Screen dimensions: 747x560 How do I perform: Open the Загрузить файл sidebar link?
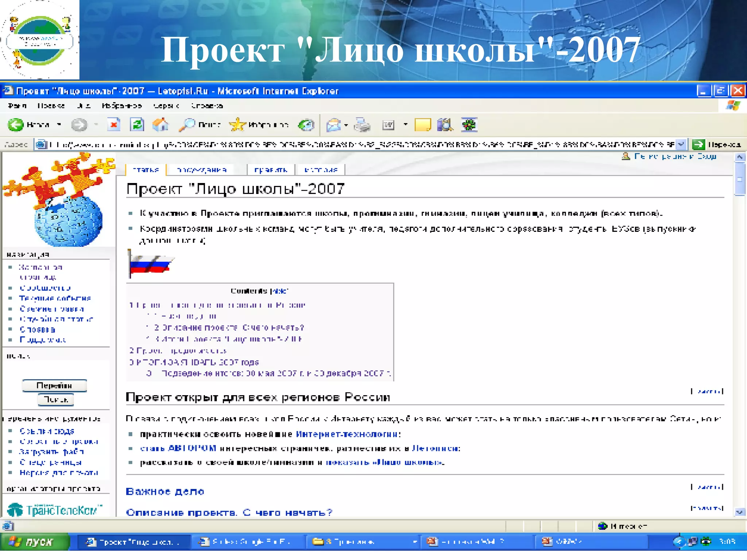click(51, 451)
